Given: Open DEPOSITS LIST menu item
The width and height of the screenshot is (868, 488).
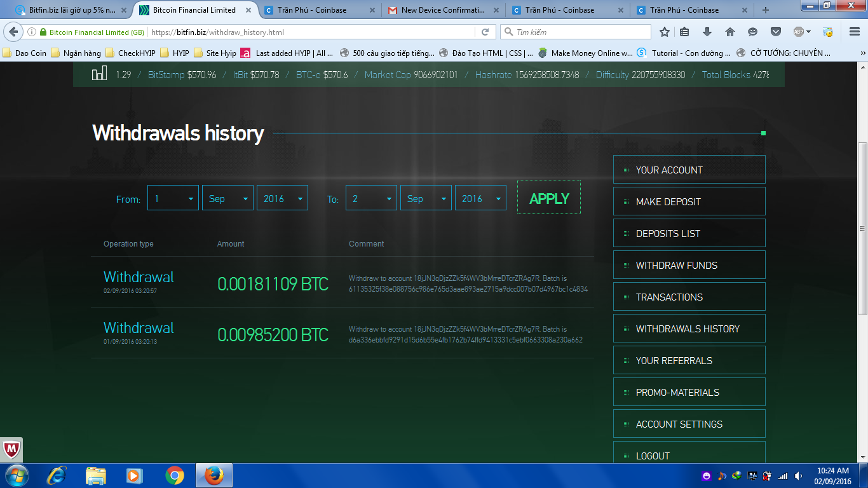Looking at the screenshot, I should [689, 233].
